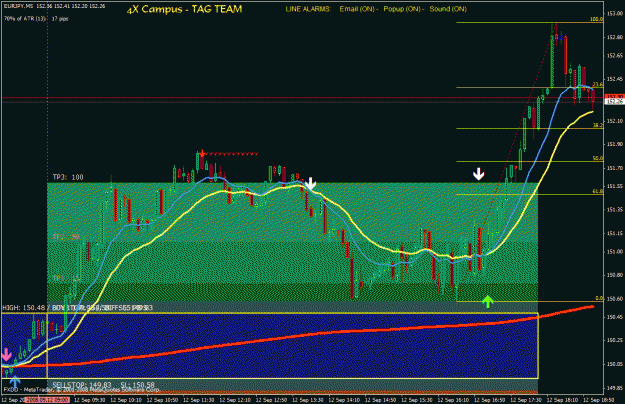Click the pink down arrow marker
This screenshot has height=404, width=625.
coord(6,355)
